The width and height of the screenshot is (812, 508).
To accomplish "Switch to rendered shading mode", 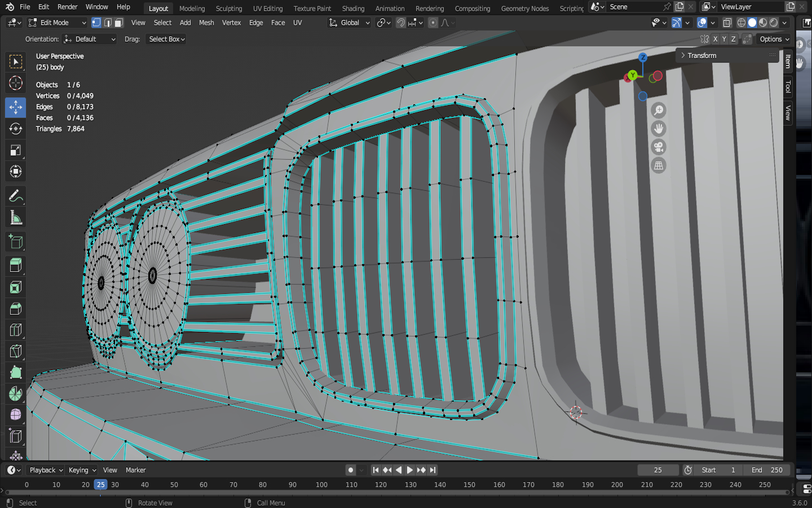I will click(774, 23).
